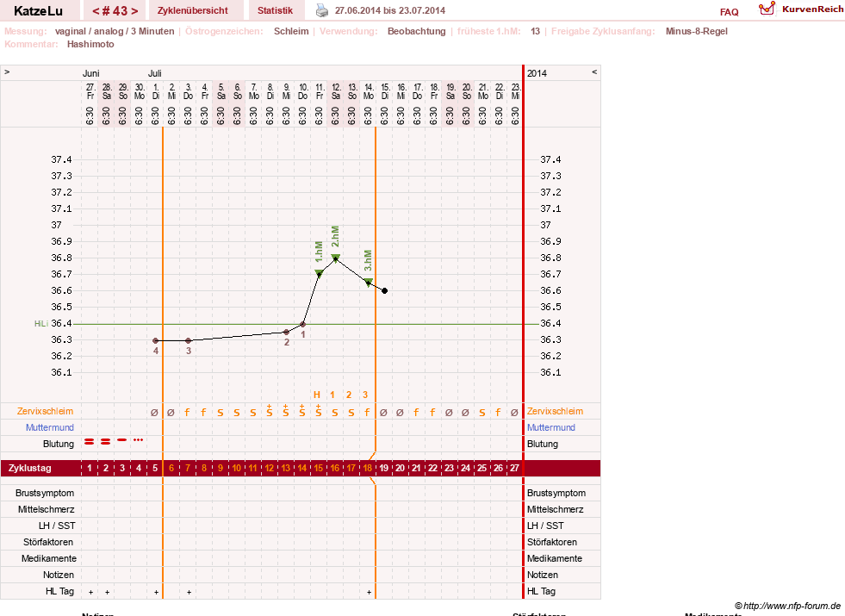The image size is (845, 616).
Task: Click the '>' arrow left of Juni
Action: (x=7, y=72)
